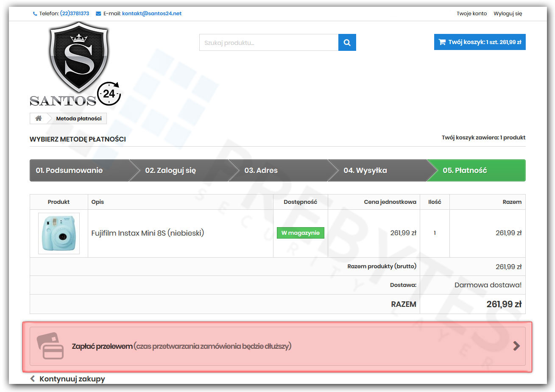Click the envelope icon beside E-mail
The width and height of the screenshot is (555, 392).
tap(98, 14)
